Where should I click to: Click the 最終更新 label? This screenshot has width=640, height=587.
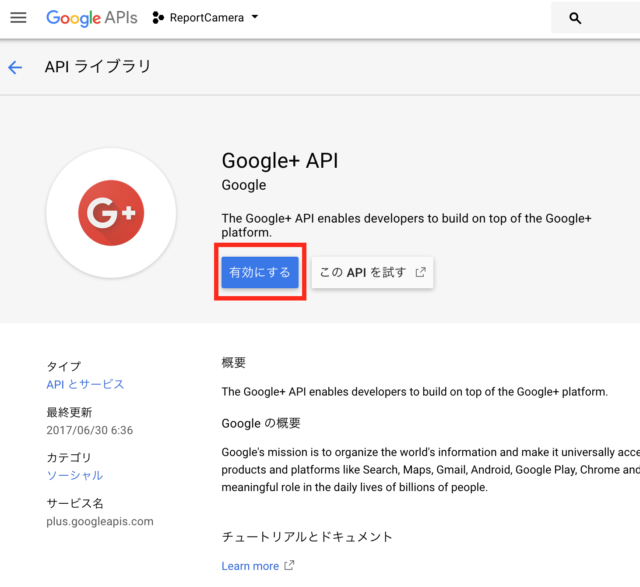point(69,412)
